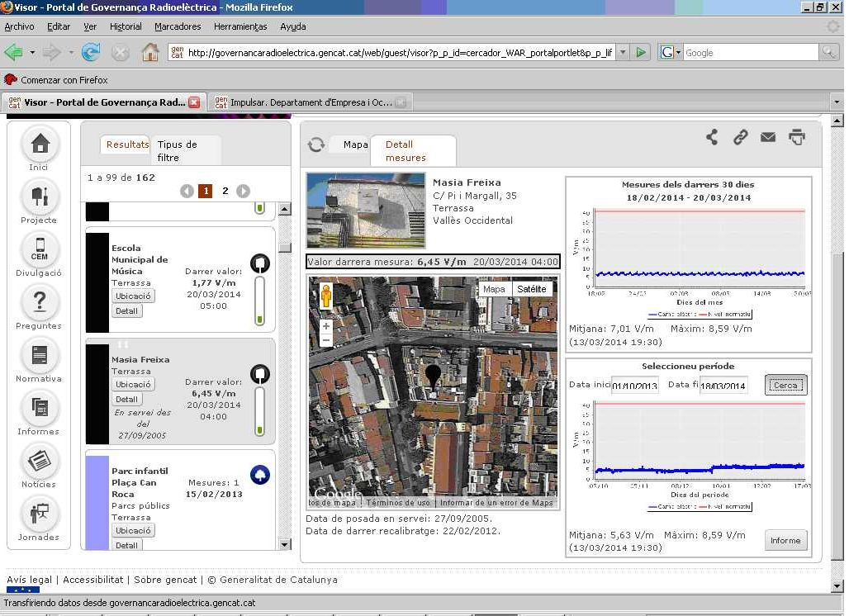The image size is (849, 616).
Task: Click the refresh icon beside Mapa tab
Action: (x=316, y=145)
